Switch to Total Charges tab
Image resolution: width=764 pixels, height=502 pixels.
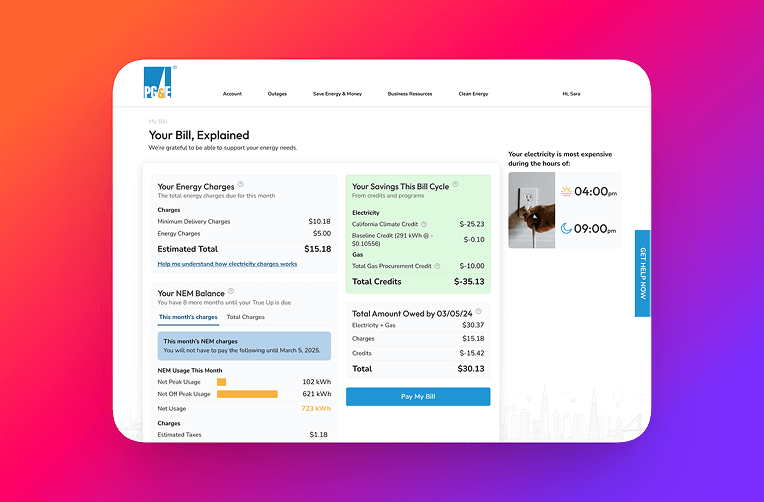245,317
